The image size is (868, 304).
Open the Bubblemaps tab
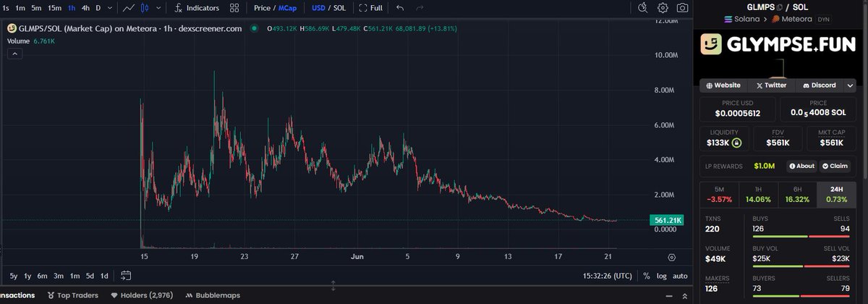coord(213,295)
